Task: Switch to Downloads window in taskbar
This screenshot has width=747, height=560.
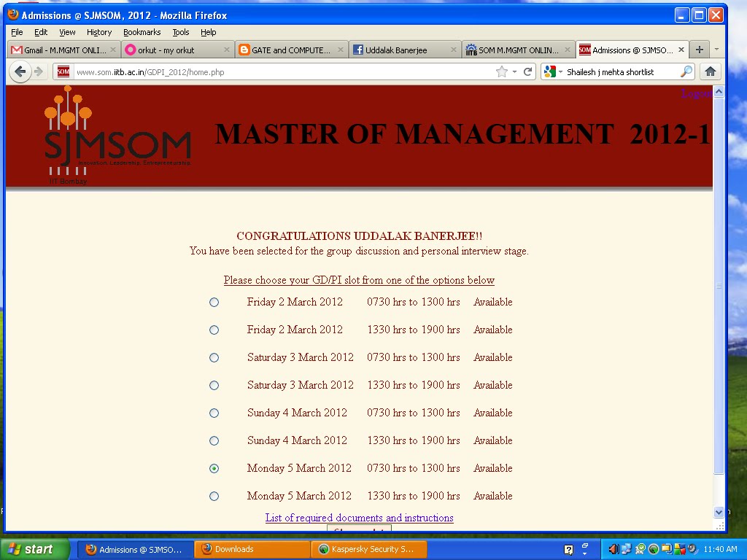Action: coord(252,549)
